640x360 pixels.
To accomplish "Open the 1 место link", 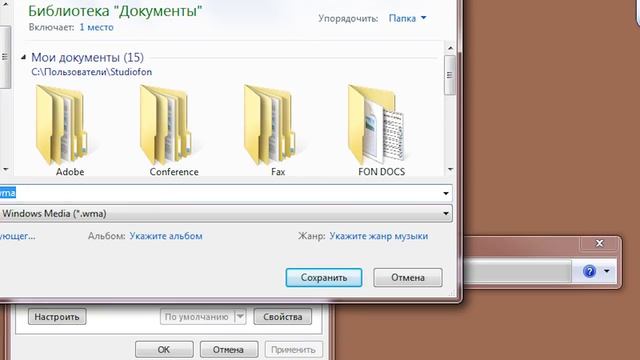I will (x=96, y=27).
